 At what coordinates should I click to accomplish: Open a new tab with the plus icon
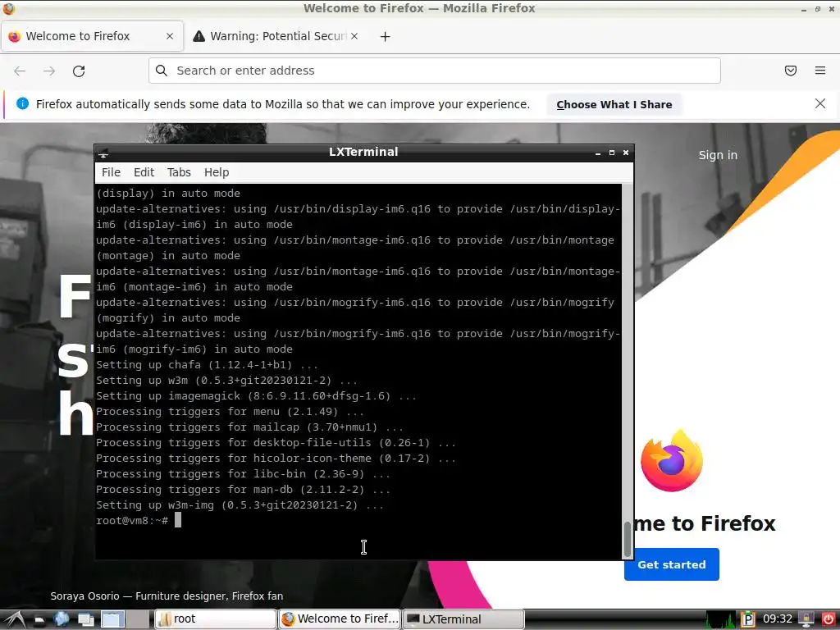386,36
